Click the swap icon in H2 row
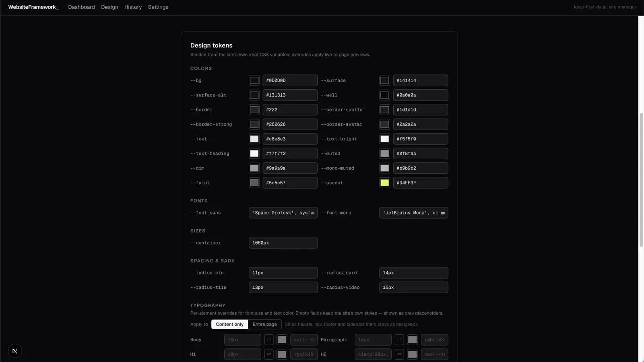This screenshot has width=644, height=362. click(x=399, y=354)
